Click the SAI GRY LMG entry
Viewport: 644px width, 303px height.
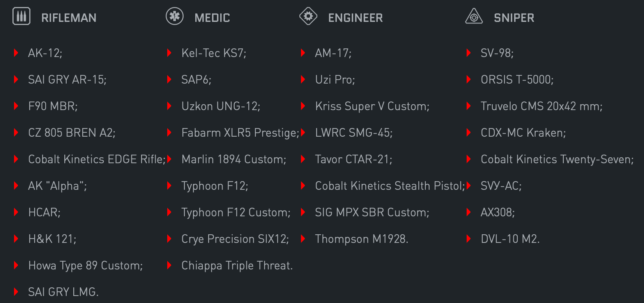pos(63,292)
